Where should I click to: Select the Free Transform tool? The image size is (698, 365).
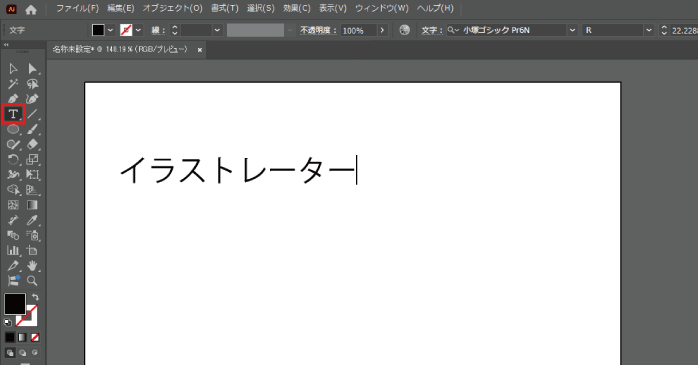[32, 174]
